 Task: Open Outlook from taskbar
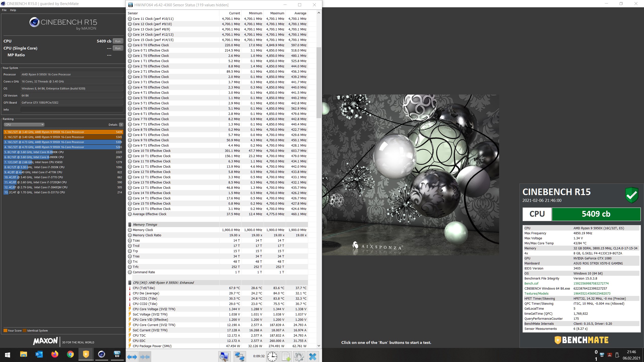39,354
